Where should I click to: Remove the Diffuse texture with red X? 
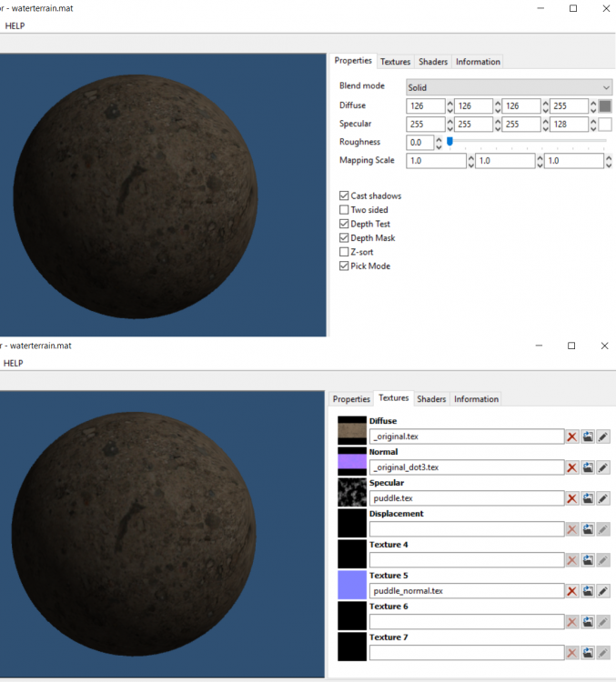click(x=572, y=436)
